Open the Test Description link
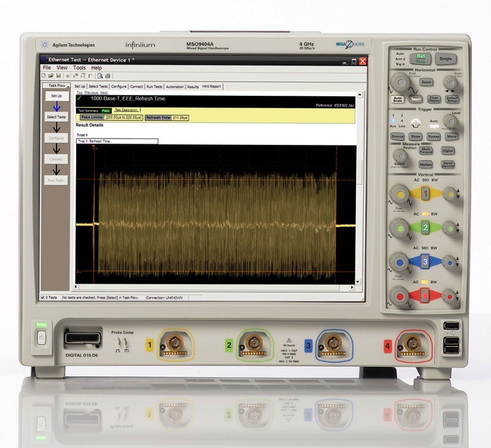 pyautogui.click(x=126, y=110)
